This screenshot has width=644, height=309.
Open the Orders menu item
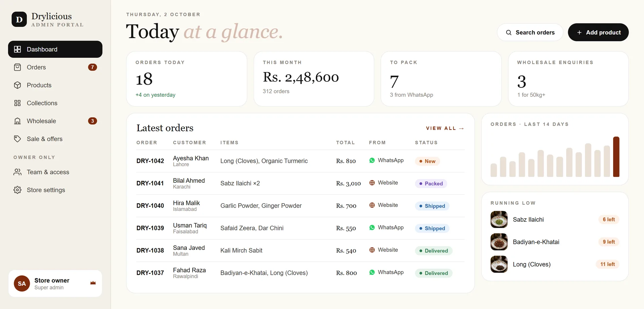pos(55,67)
